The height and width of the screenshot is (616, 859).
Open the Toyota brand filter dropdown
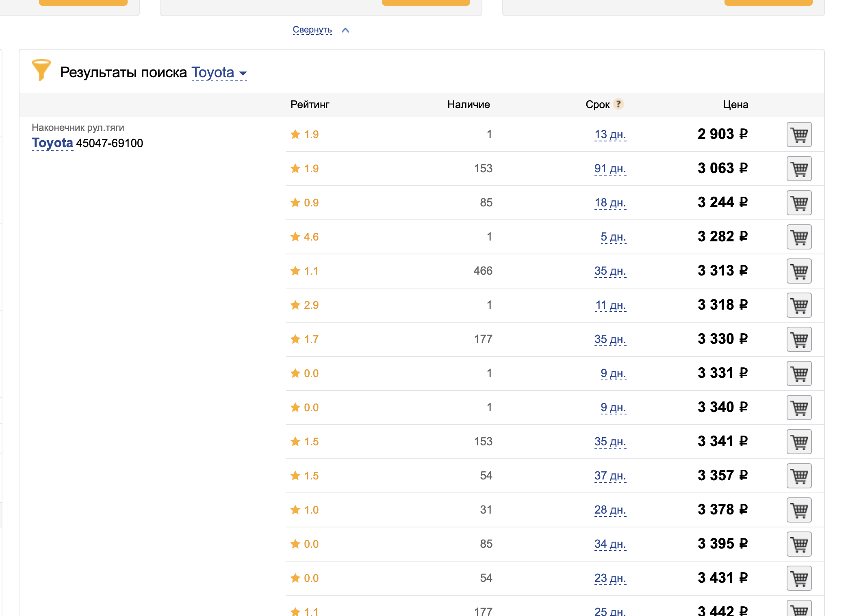(219, 72)
